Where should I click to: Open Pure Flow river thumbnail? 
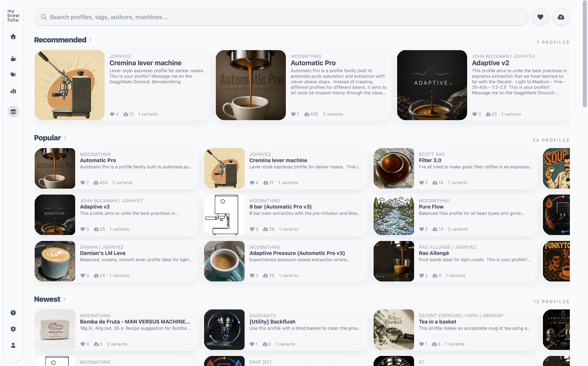pos(394,215)
